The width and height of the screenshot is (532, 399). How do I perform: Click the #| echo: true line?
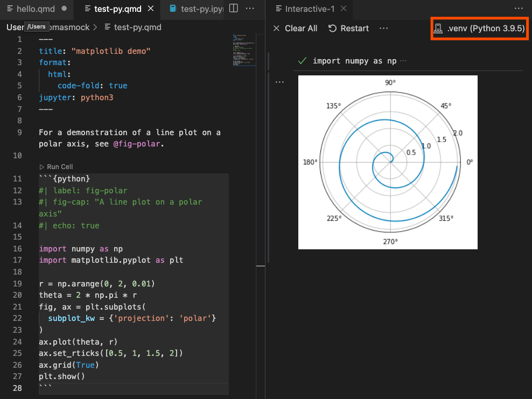[x=69, y=226]
